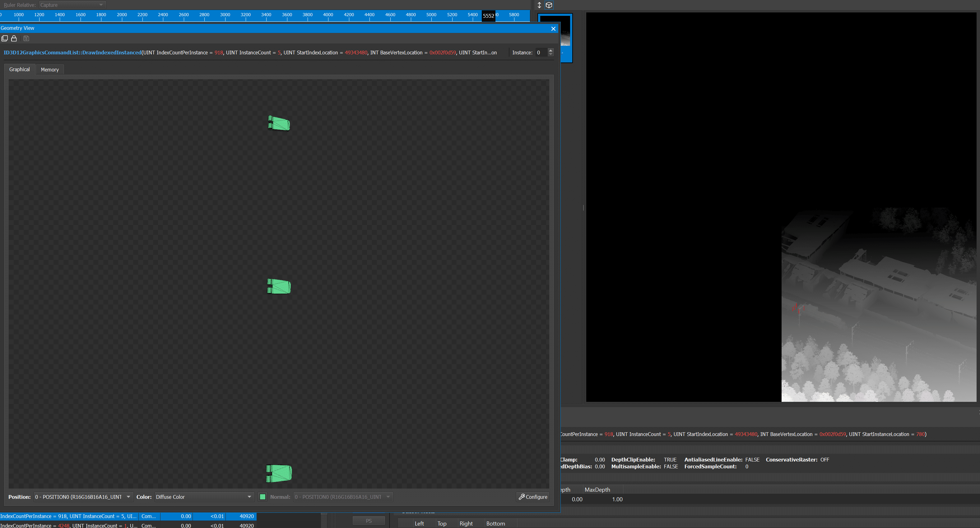
Task: Click the green diffuse color swatch
Action: tap(262, 497)
